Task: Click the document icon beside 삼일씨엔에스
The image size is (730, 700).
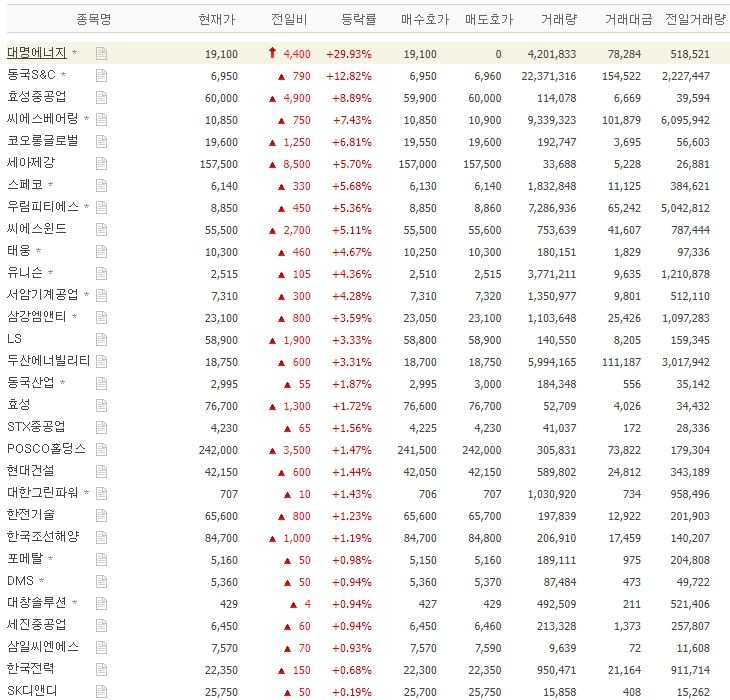Action: tap(101, 648)
